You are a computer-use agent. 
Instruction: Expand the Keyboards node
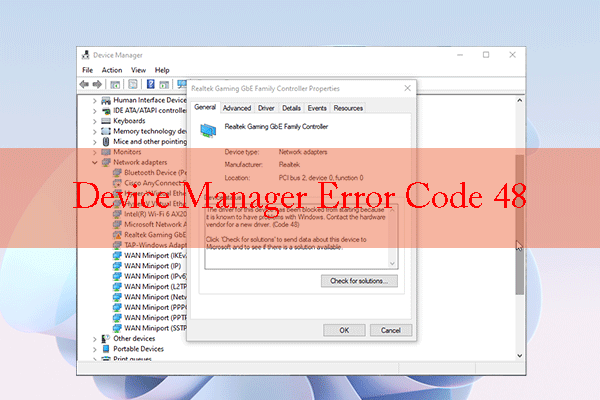click(x=95, y=121)
